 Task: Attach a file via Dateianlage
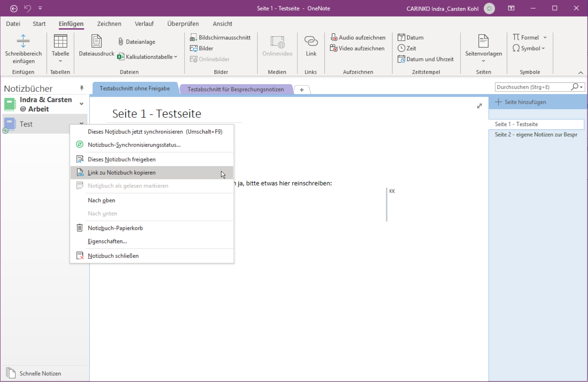click(137, 42)
